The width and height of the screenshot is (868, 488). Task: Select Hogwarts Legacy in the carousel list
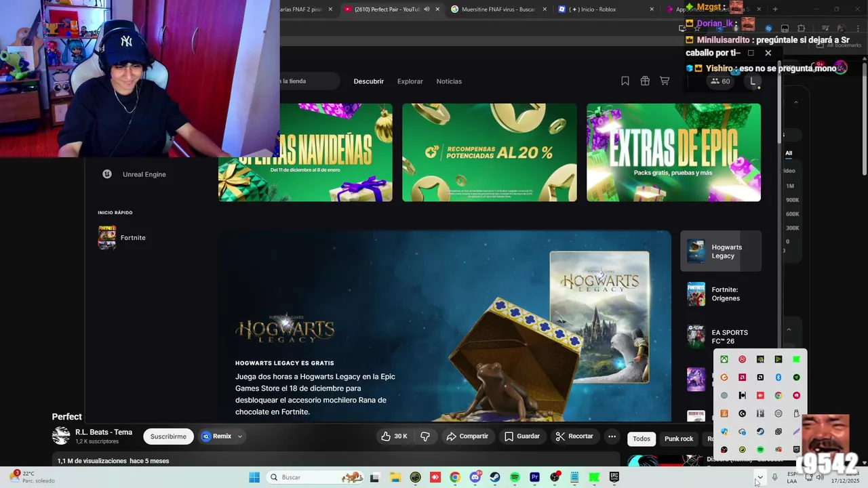pyautogui.click(x=721, y=251)
